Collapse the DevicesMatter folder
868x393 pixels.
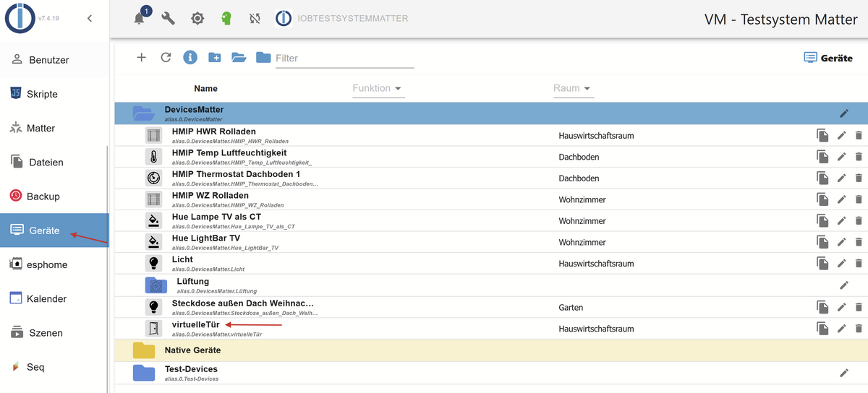tap(143, 113)
